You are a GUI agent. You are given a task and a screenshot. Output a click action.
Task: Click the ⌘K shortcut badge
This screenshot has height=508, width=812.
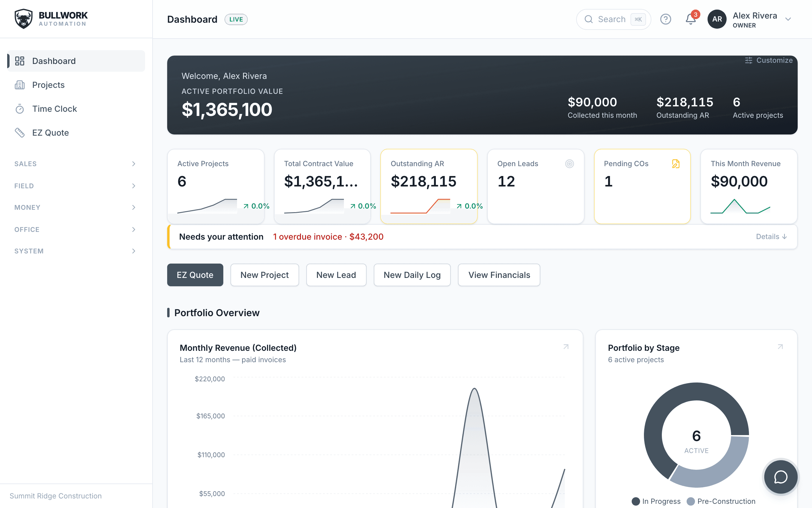638,19
